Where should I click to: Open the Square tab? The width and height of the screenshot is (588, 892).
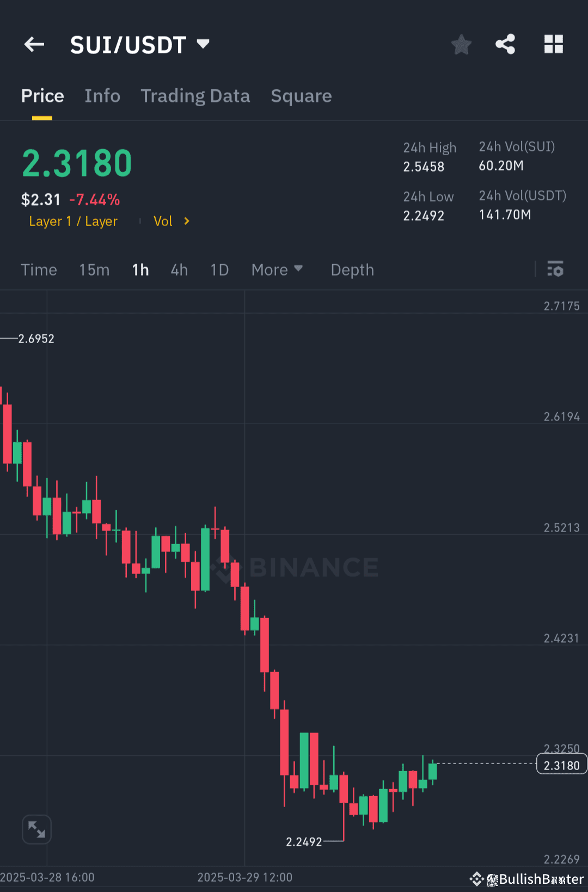point(301,96)
